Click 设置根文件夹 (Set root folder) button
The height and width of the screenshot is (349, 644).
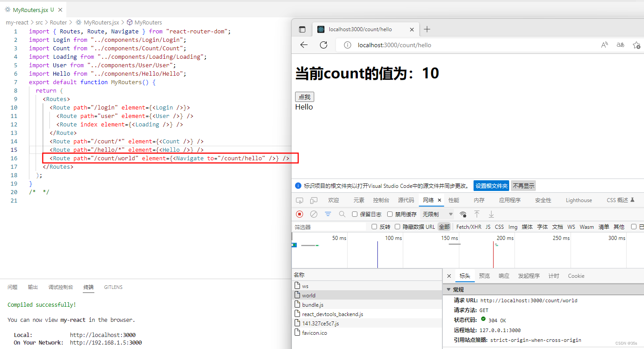coord(491,186)
